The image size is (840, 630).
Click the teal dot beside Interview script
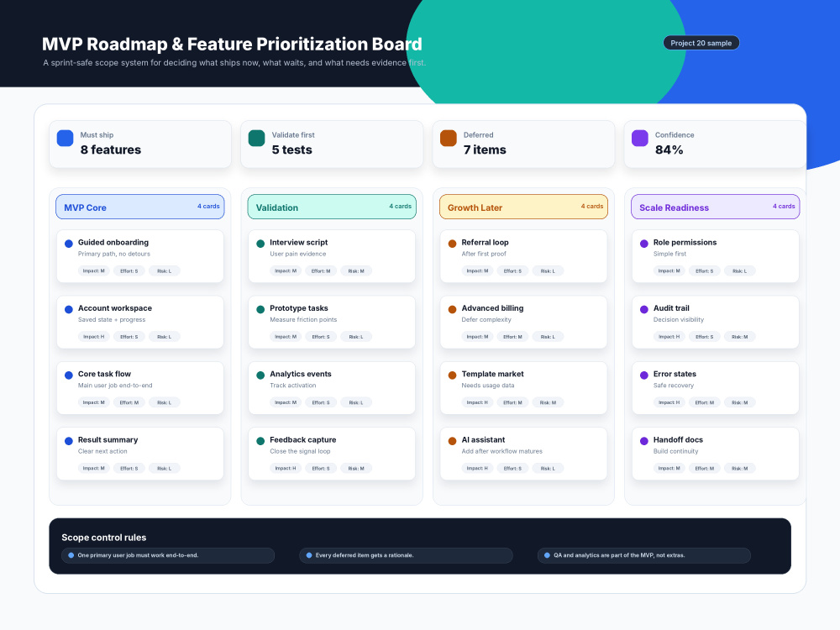tap(260, 244)
